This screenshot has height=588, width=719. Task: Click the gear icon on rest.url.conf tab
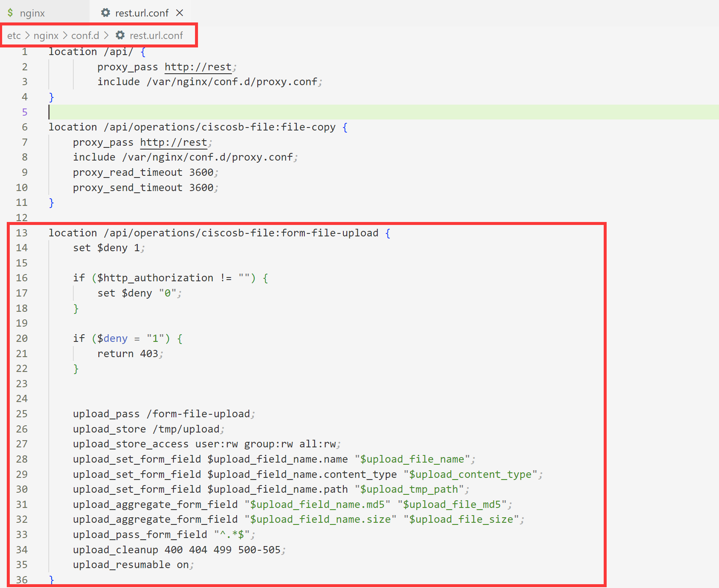[x=106, y=13]
